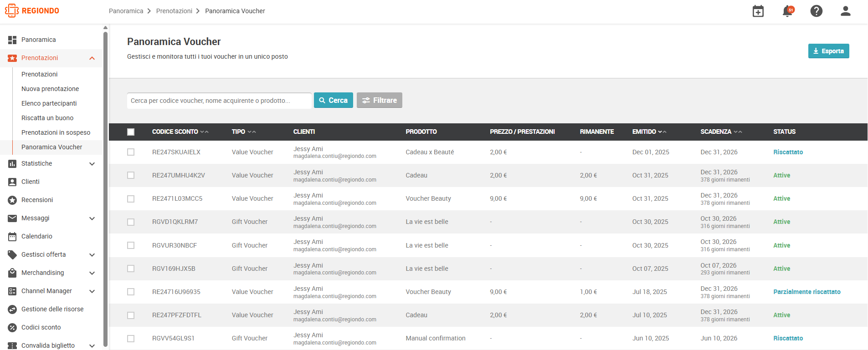Image resolution: width=868 pixels, height=350 pixels.
Task: Check the box for voucher RE247SKUAIELX
Action: tap(131, 152)
